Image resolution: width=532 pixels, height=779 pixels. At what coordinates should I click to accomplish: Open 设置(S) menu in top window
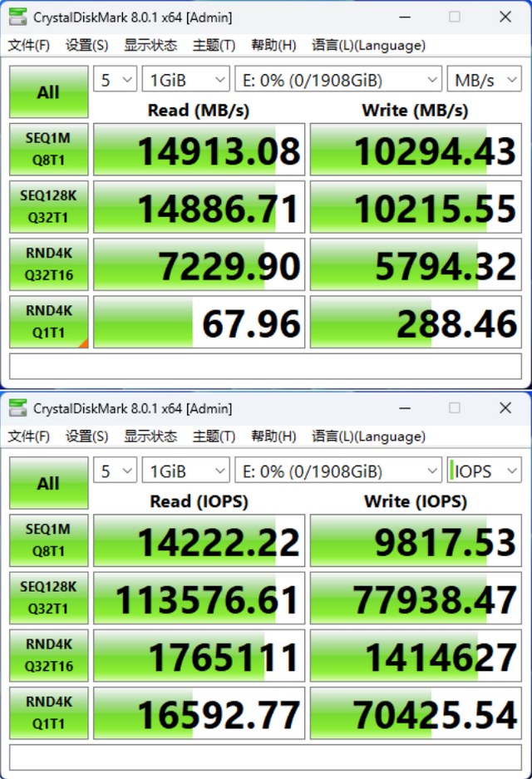(x=87, y=45)
